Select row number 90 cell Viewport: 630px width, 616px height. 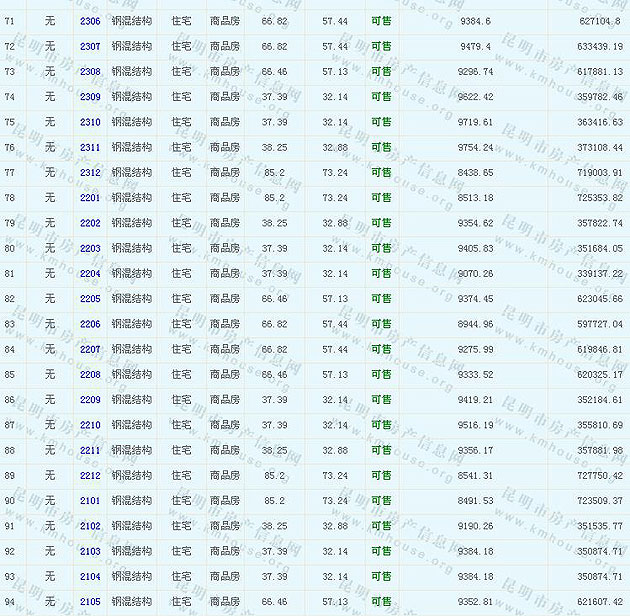(10, 501)
